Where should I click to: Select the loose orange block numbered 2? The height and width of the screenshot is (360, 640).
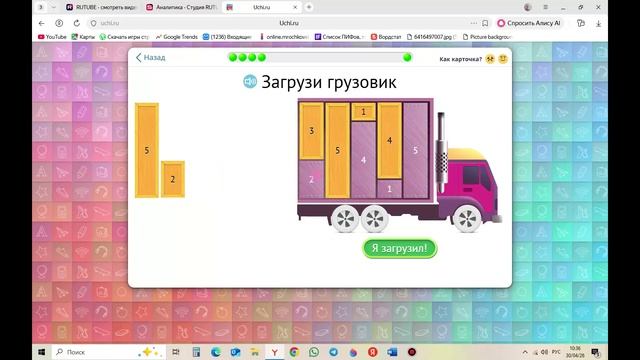point(173,179)
